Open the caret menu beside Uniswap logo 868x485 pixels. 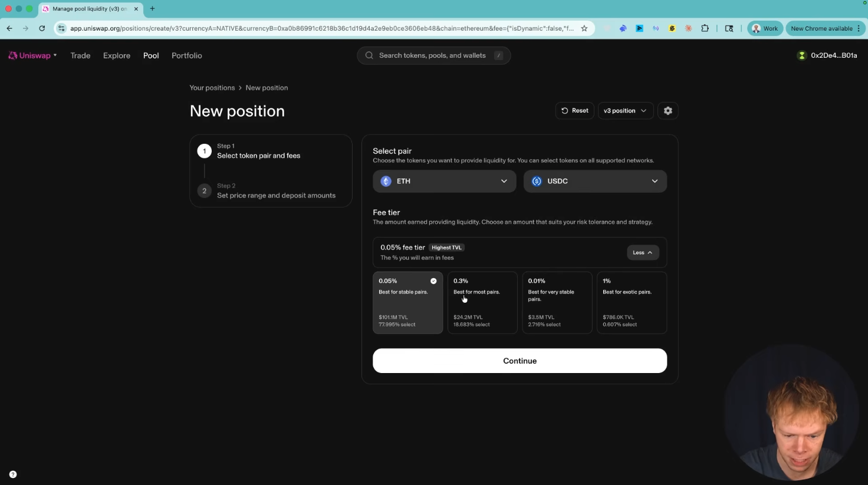pyautogui.click(x=55, y=55)
